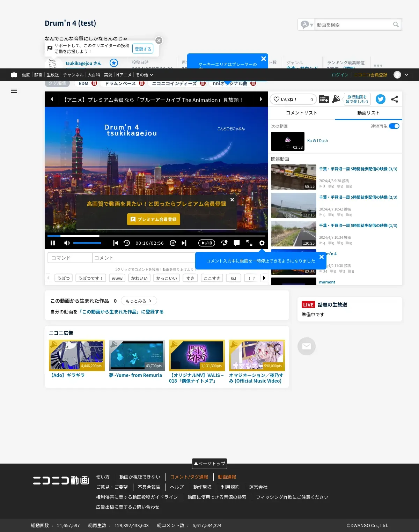Open 千葉・手賀沼一周 (1/3) video thumbnail

(294, 234)
